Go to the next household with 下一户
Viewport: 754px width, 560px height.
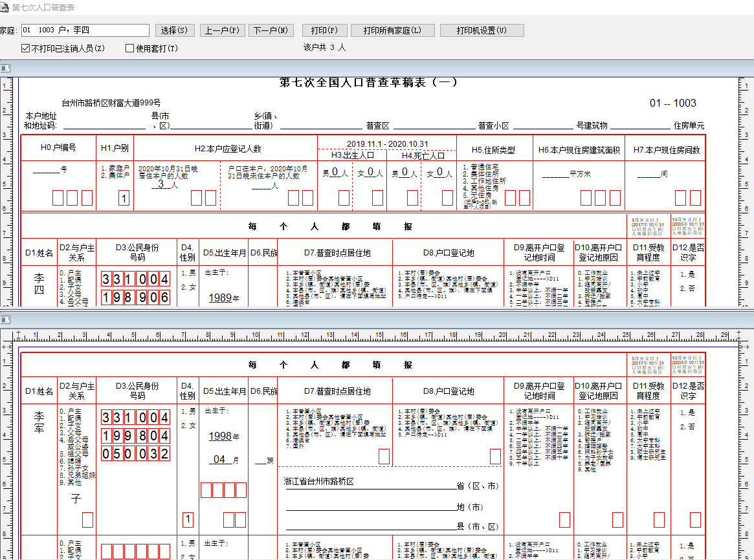coord(272,30)
